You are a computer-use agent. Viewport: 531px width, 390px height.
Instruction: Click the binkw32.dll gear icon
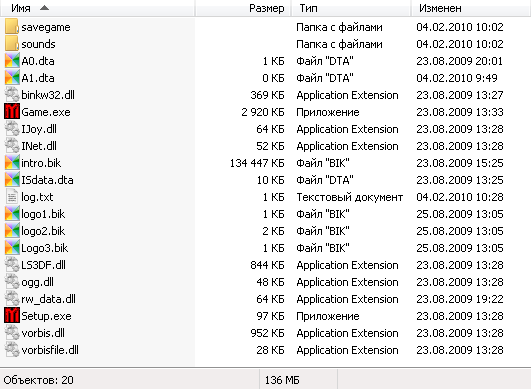12,95
